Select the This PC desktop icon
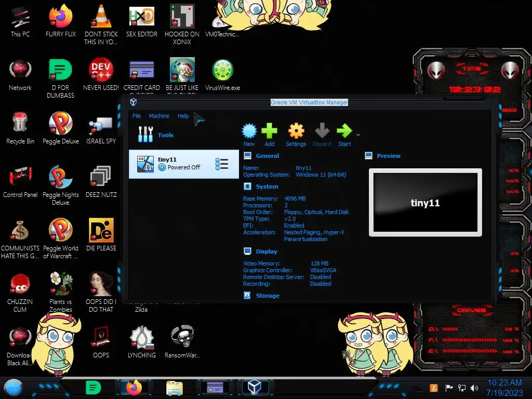 [x=20, y=21]
